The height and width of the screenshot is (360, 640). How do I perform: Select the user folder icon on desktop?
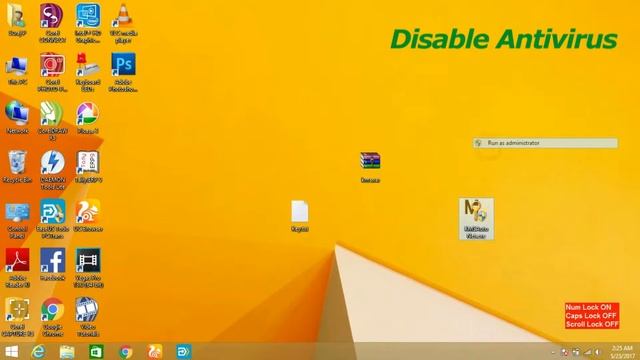click(17, 20)
